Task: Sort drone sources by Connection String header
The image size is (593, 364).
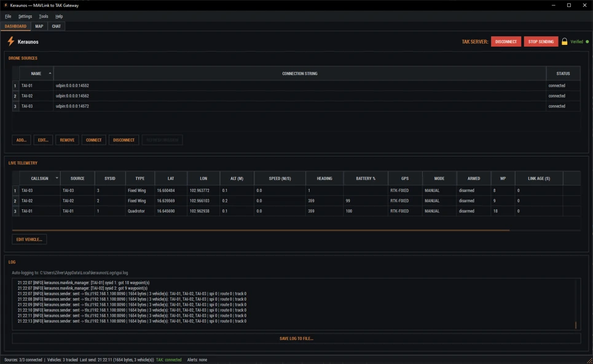Action: [299, 73]
